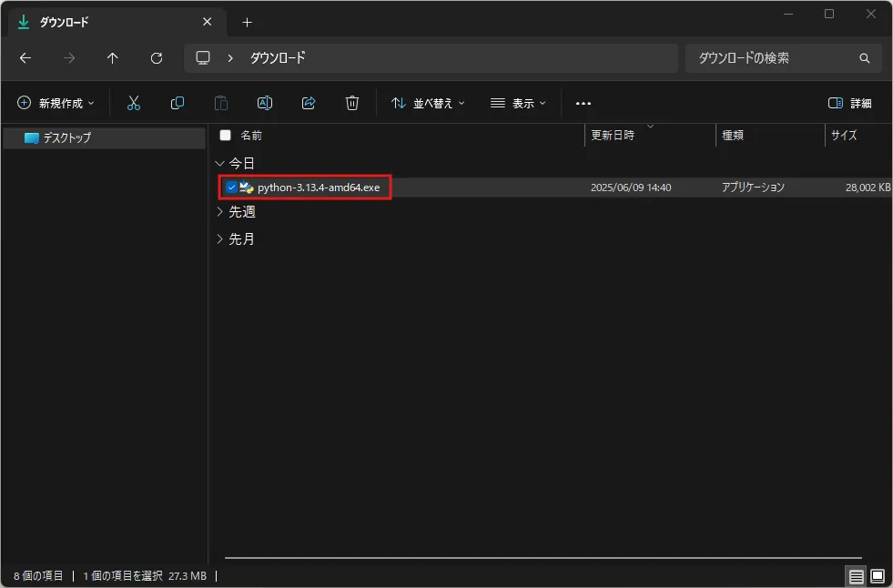Select the python-3.13.4-amd64.exe file name
This screenshot has height=588, width=893.
pyautogui.click(x=319, y=188)
